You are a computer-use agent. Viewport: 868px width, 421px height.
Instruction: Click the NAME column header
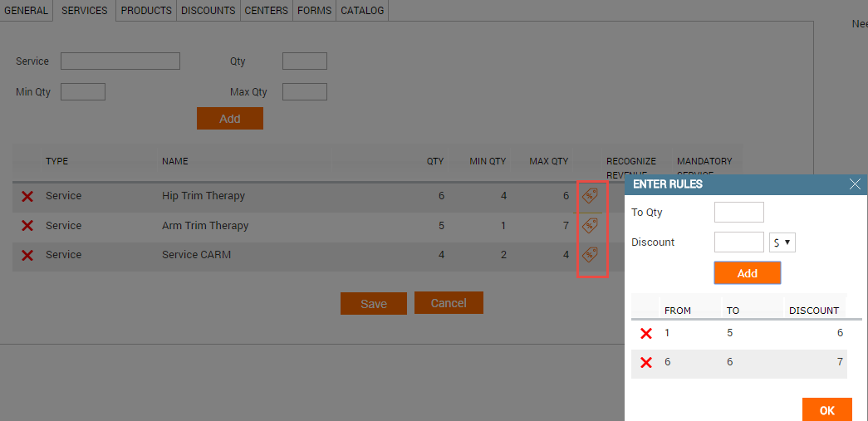coord(175,162)
